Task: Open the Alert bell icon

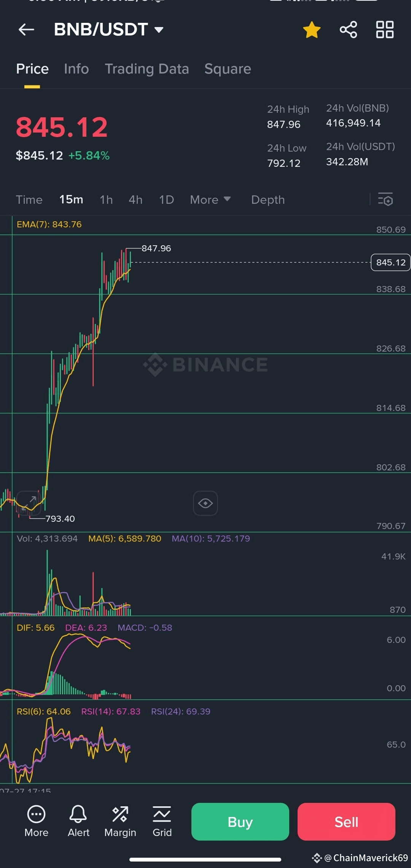Action: (78, 821)
